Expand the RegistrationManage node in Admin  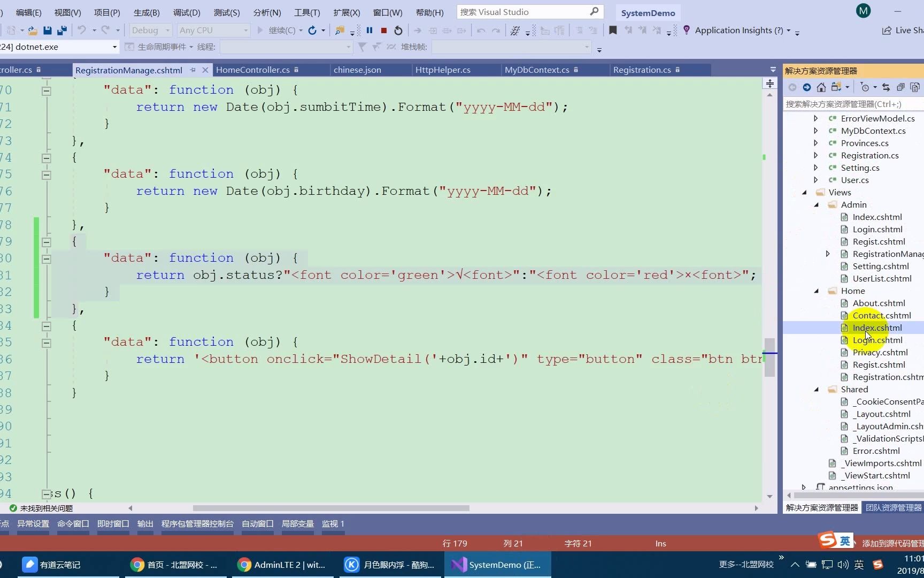tap(828, 254)
